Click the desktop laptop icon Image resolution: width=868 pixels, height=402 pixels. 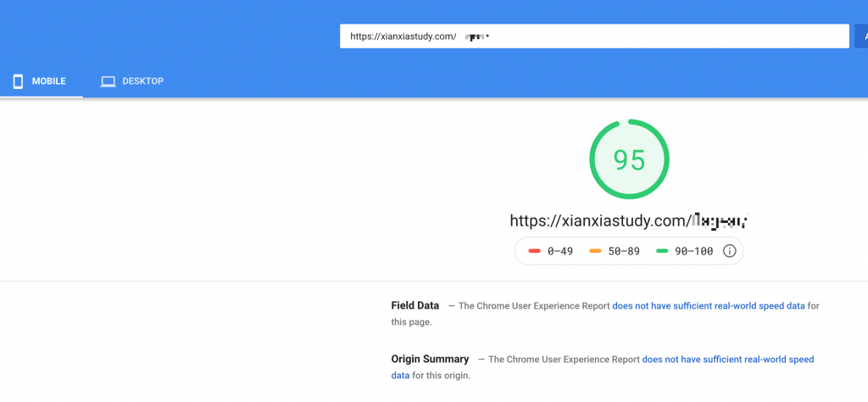pos(108,81)
